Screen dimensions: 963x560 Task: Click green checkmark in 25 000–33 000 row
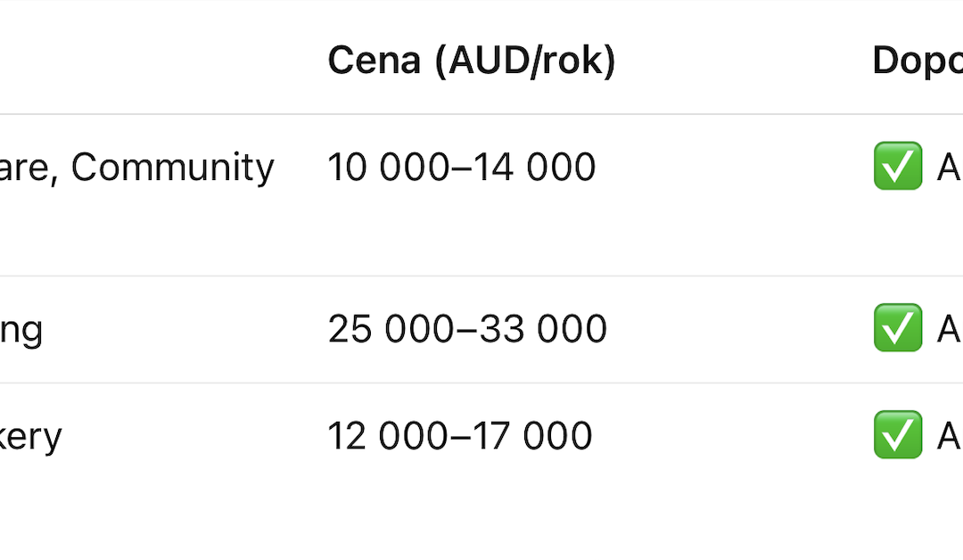[897, 328]
